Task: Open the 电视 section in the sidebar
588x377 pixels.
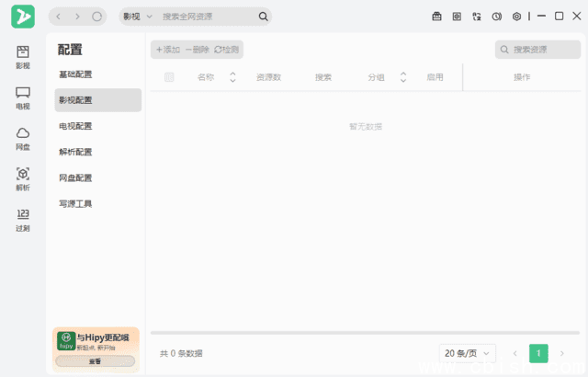Action: click(x=23, y=97)
